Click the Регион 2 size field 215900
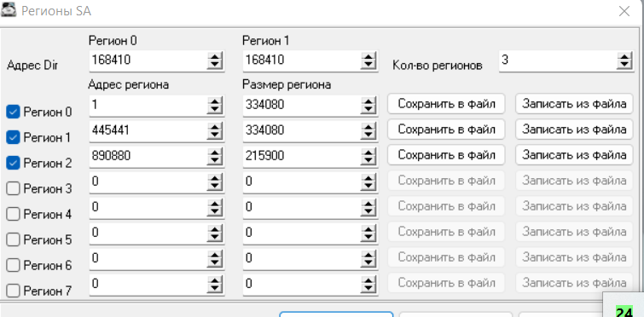644x317 pixels. click(301, 156)
